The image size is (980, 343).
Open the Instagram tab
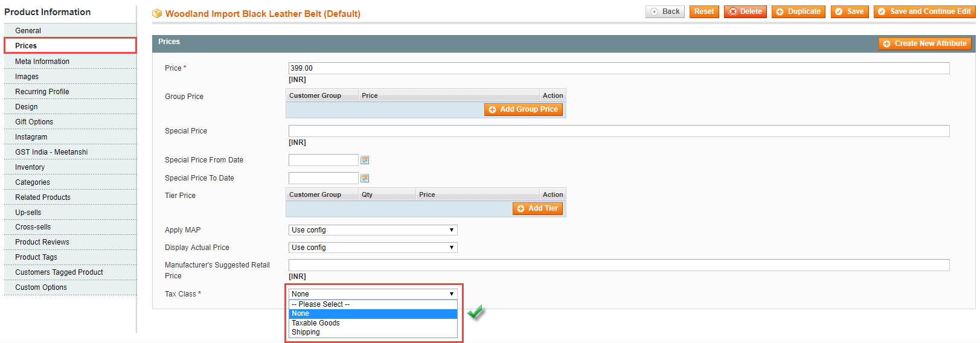(x=70, y=137)
